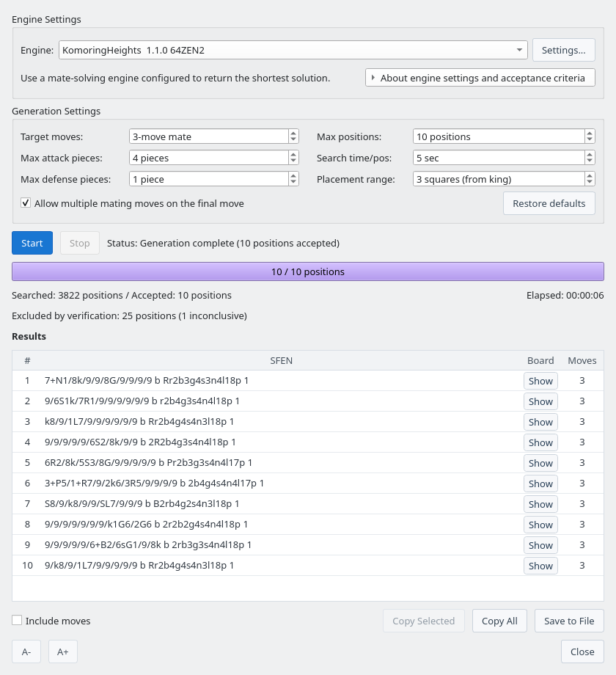
Task: Show board for result row 8
Action: tap(540, 525)
